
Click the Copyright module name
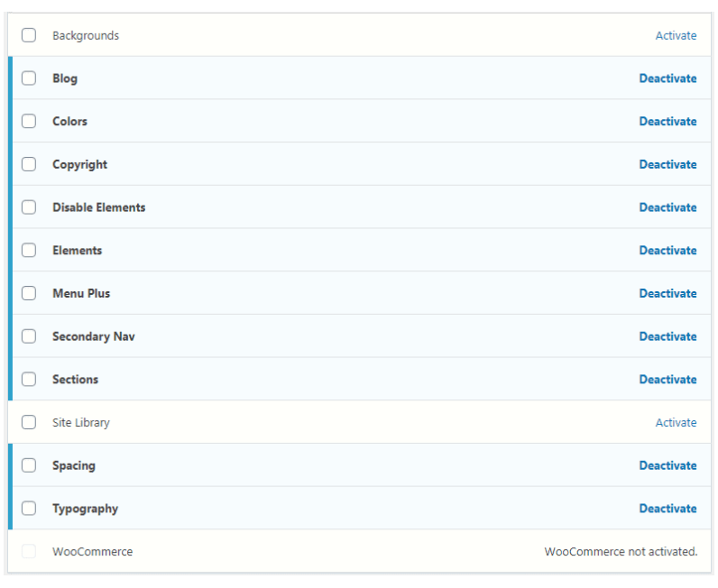tap(79, 165)
